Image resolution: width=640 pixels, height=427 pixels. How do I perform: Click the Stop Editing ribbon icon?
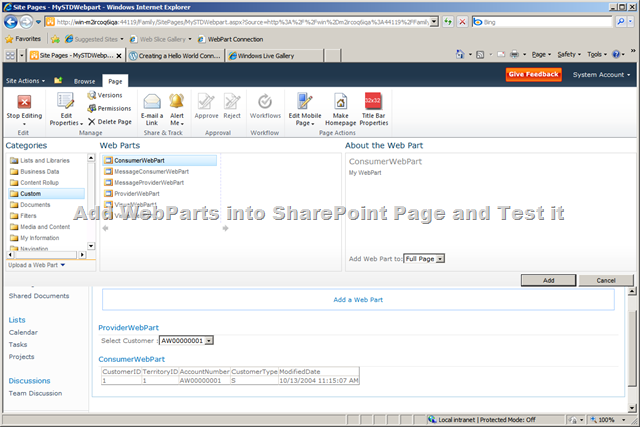[24, 102]
